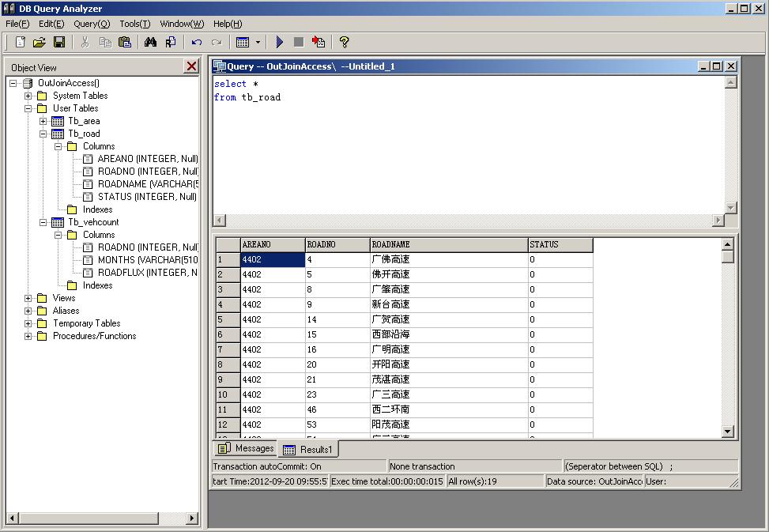Copy the selected query text

pos(107,41)
